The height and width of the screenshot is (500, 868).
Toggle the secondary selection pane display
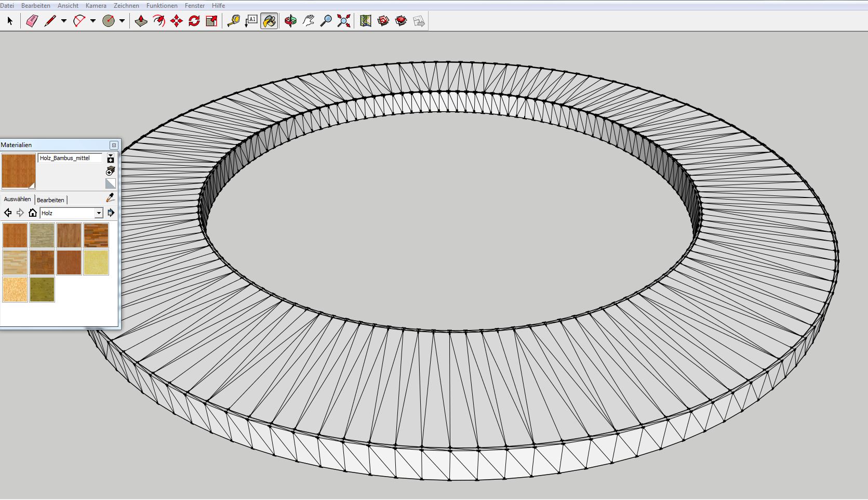pos(111,159)
